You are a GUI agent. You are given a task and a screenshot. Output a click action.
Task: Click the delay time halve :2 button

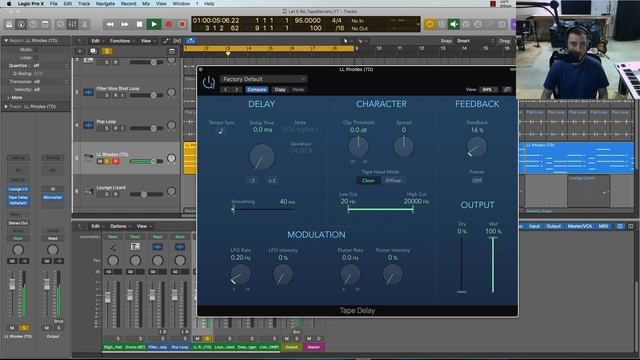[252, 180]
